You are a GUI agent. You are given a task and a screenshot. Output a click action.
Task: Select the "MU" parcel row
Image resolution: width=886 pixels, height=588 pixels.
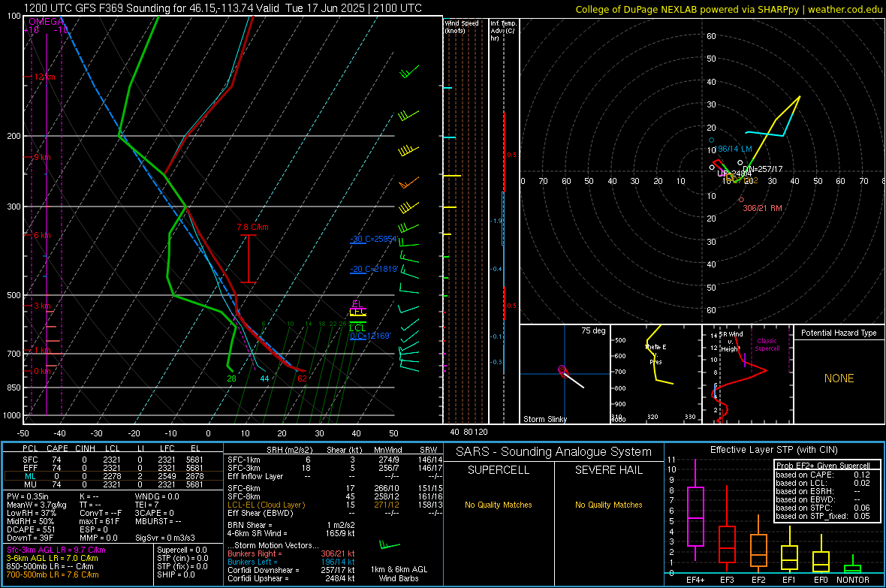click(113, 484)
